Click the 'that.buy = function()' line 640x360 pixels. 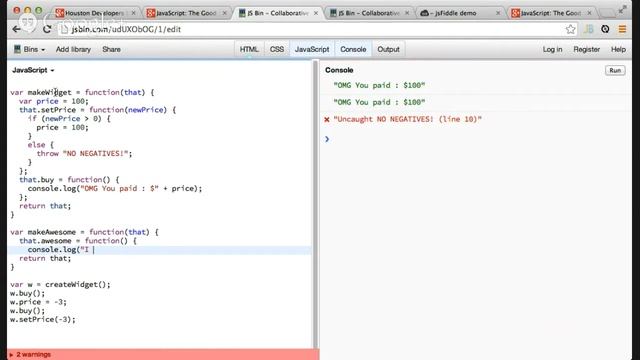click(x=69, y=180)
